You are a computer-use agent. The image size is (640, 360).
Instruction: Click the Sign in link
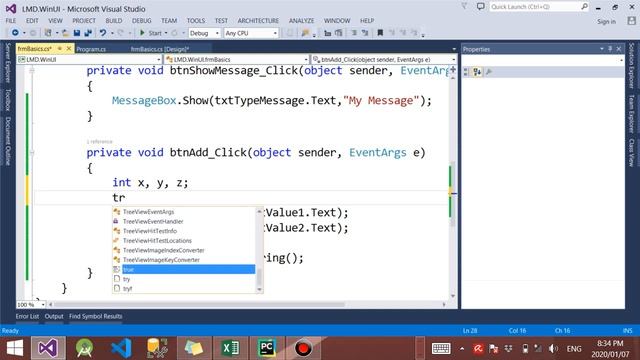point(607,21)
